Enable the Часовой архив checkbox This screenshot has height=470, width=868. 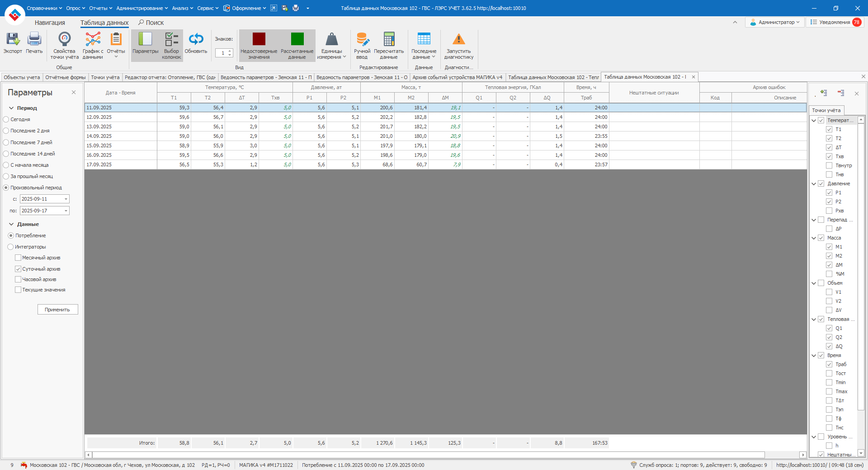tap(18, 279)
